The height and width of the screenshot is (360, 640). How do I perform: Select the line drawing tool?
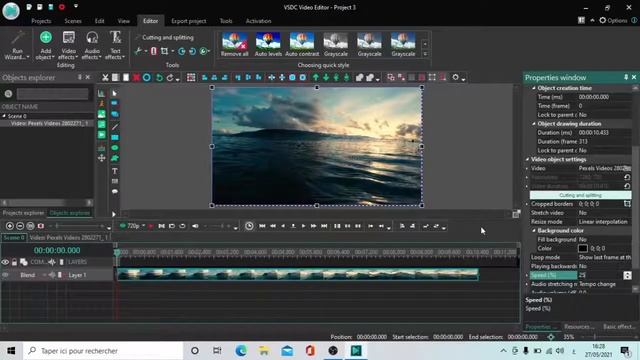115,127
